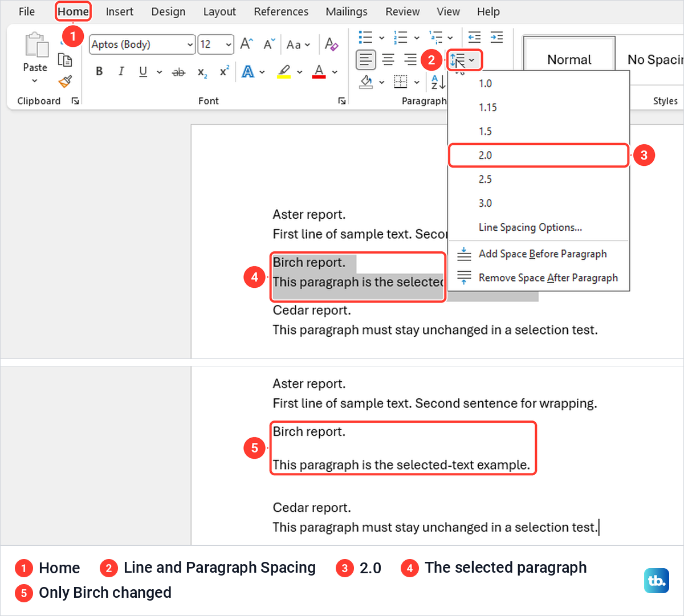Screen dimensions: 684x616
Task: Toggle Underline formatting
Action: [143, 71]
